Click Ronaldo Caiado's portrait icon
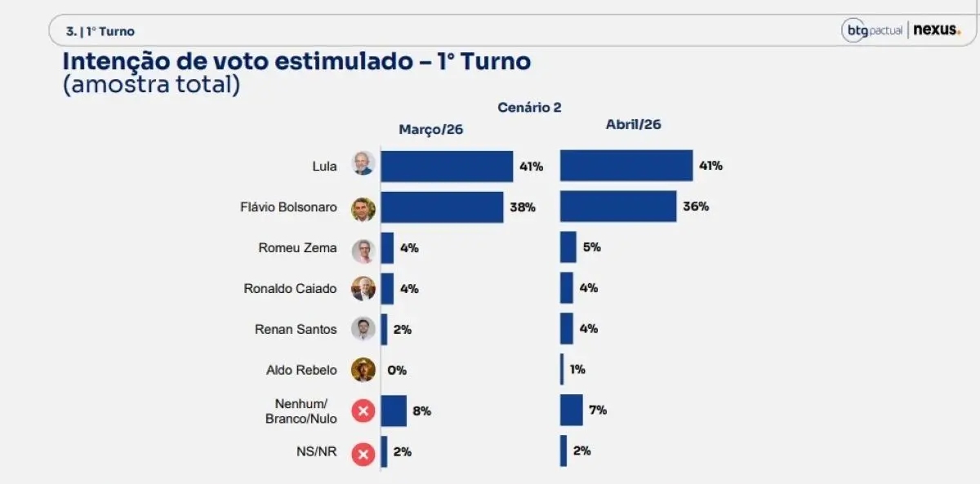 click(363, 289)
